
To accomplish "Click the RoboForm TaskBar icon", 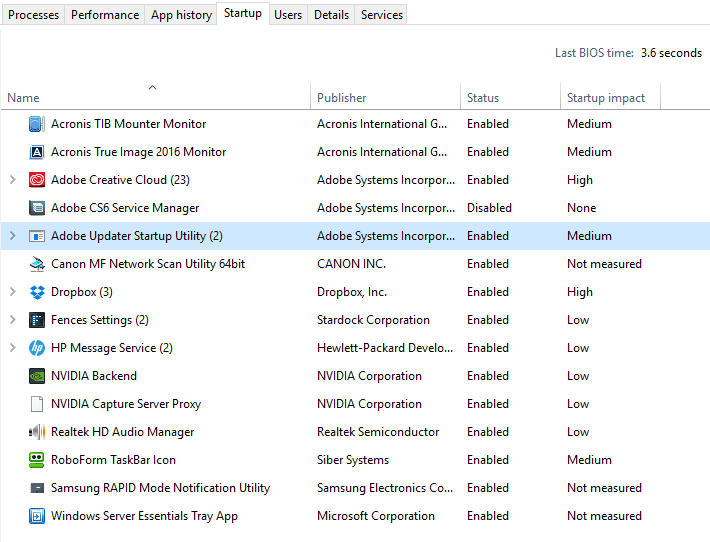I will 37,460.
